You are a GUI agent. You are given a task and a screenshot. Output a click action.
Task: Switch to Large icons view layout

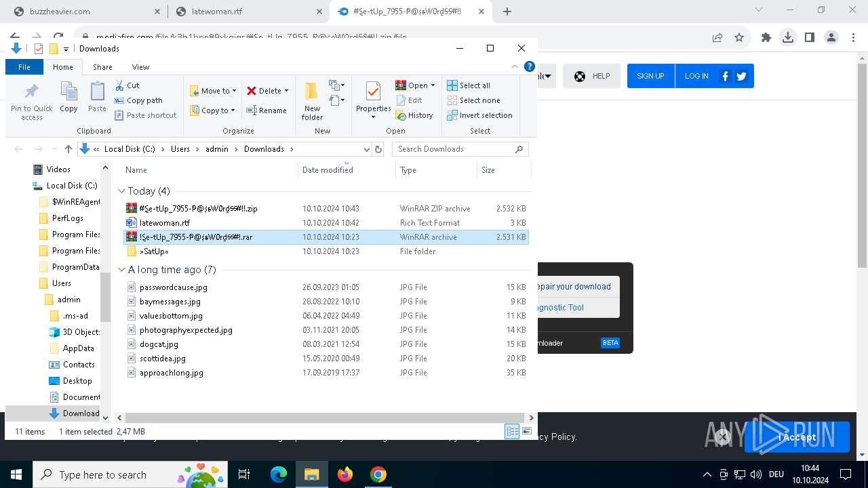click(x=526, y=431)
